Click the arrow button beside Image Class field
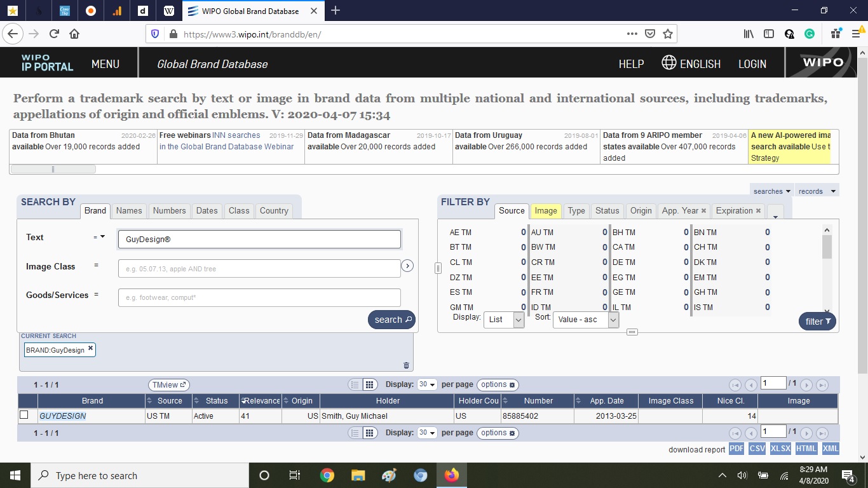The image size is (868, 488). click(407, 266)
